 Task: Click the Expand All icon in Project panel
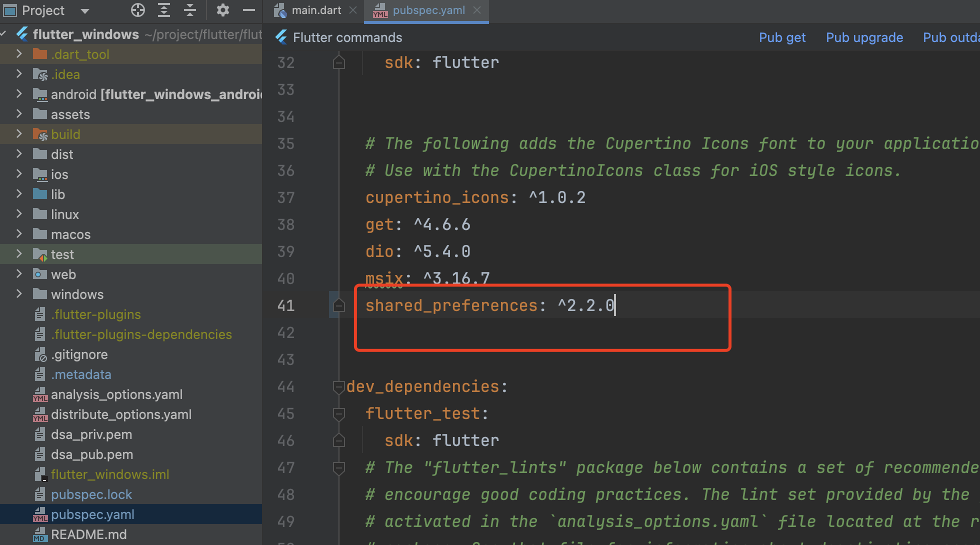[x=164, y=10]
